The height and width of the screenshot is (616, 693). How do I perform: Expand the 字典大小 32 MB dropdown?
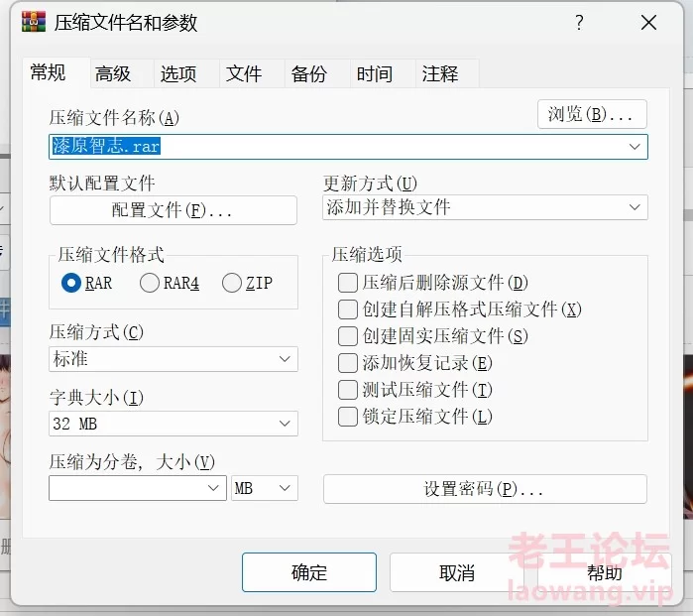point(173,425)
